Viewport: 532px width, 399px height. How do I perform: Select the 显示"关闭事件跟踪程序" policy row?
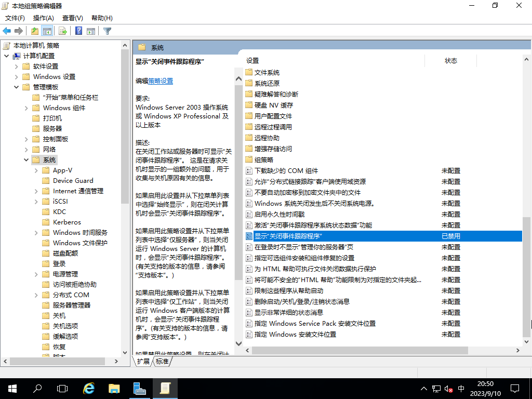(x=383, y=236)
